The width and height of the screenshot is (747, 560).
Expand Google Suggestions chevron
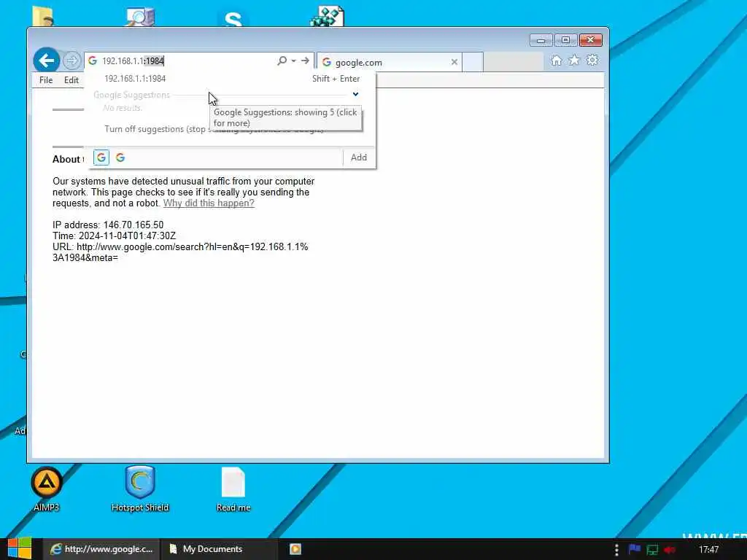click(355, 94)
